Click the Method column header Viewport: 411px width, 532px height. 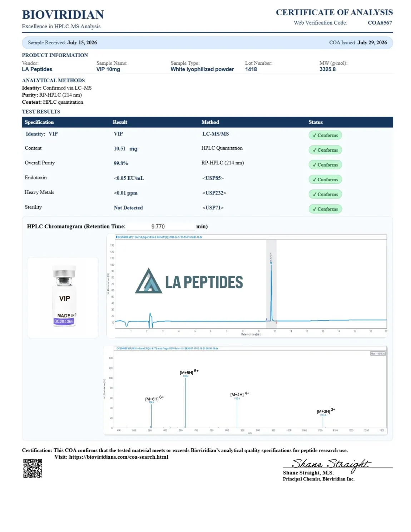(x=210, y=122)
